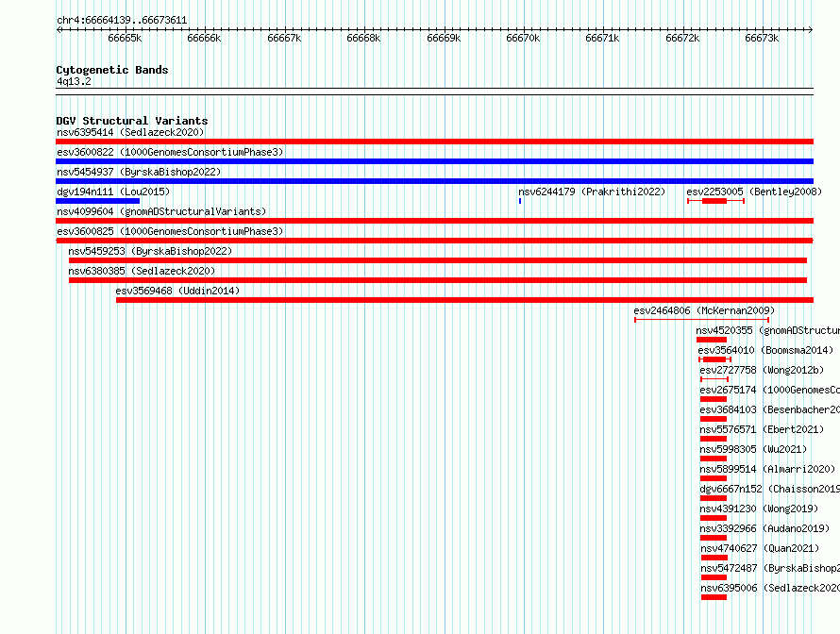Click the red bar under esv3569468

pos(464,300)
